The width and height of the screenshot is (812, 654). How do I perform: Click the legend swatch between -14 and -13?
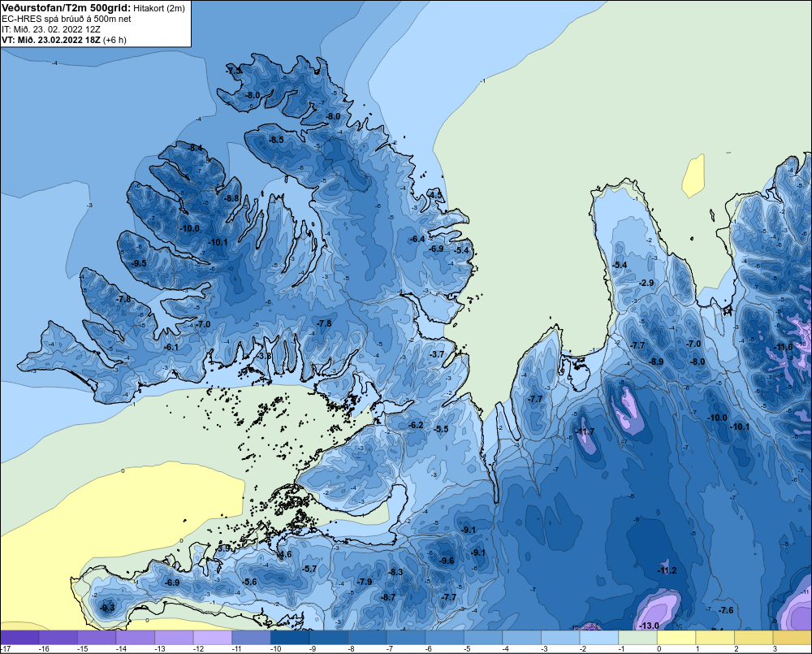[x=135, y=638]
